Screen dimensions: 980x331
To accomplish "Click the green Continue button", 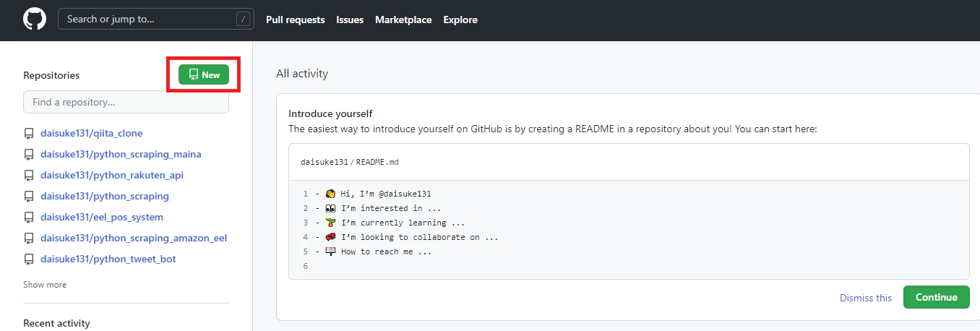I will 937,297.
